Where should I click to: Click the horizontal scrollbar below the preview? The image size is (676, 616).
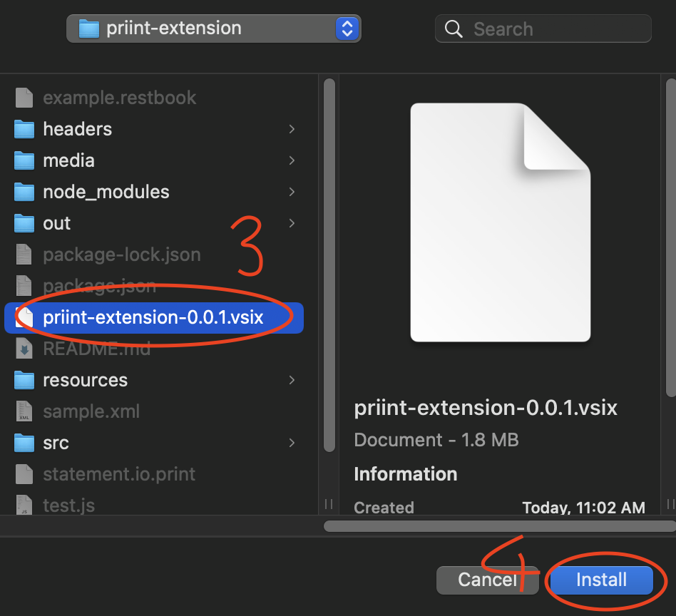point(500,526)
